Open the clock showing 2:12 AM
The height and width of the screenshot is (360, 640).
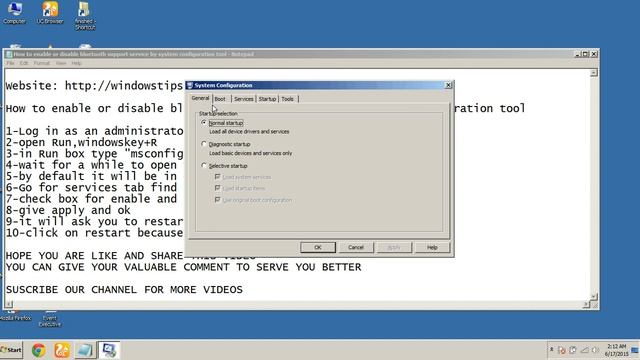(x=616, y=350)
